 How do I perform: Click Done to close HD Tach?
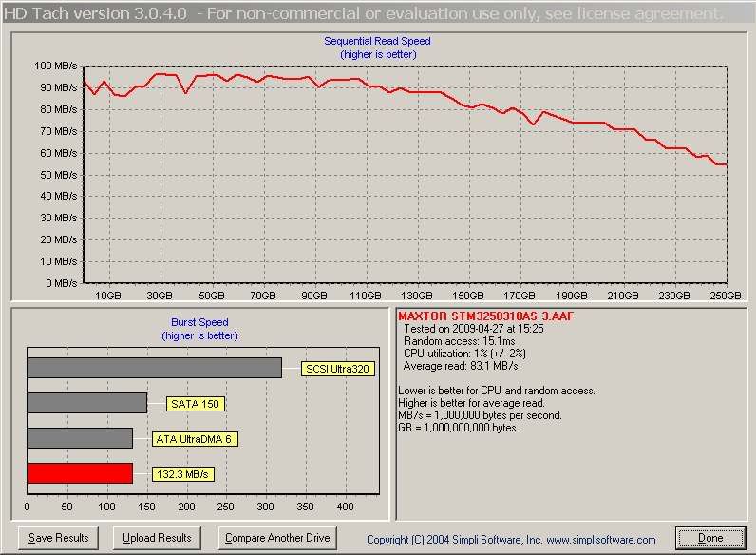coord(709,538)
